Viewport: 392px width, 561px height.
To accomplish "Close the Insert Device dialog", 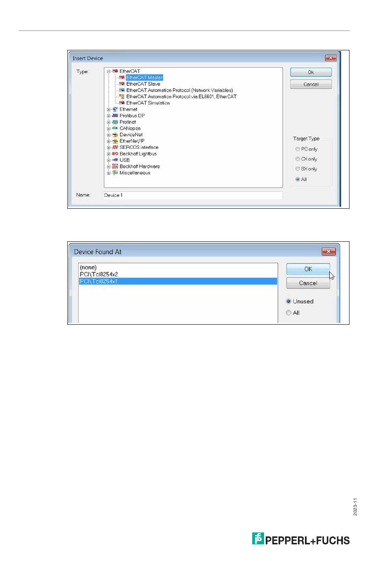I will [x=331, y=58].
